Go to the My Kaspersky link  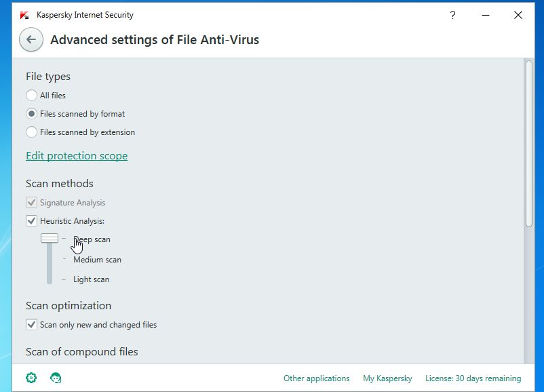coord(387,378)
